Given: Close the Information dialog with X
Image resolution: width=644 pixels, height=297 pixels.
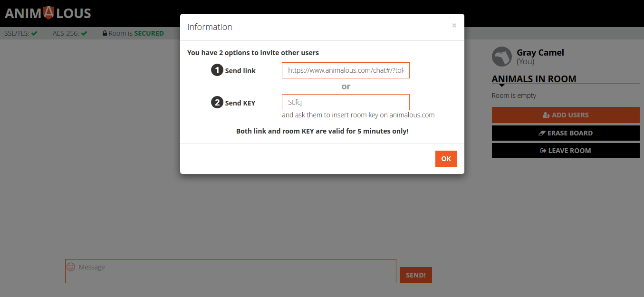Looking at the screenshot, I should coord(454,26).
